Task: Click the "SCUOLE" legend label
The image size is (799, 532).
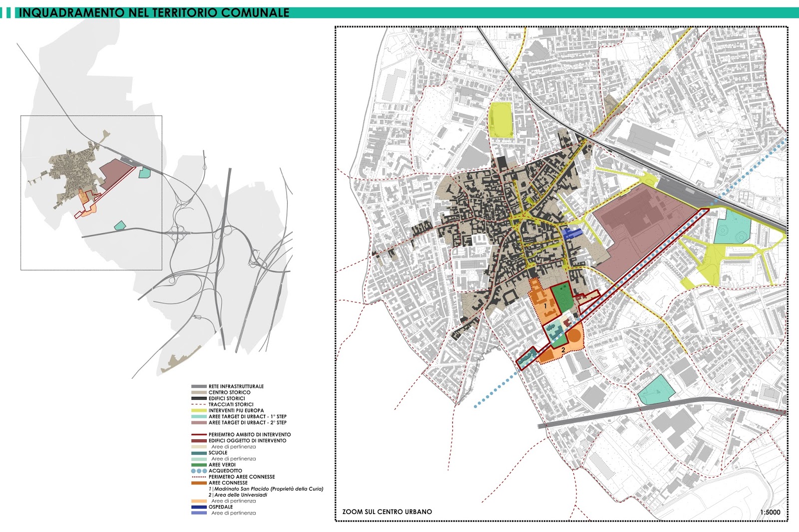Action: coord(218,453)
